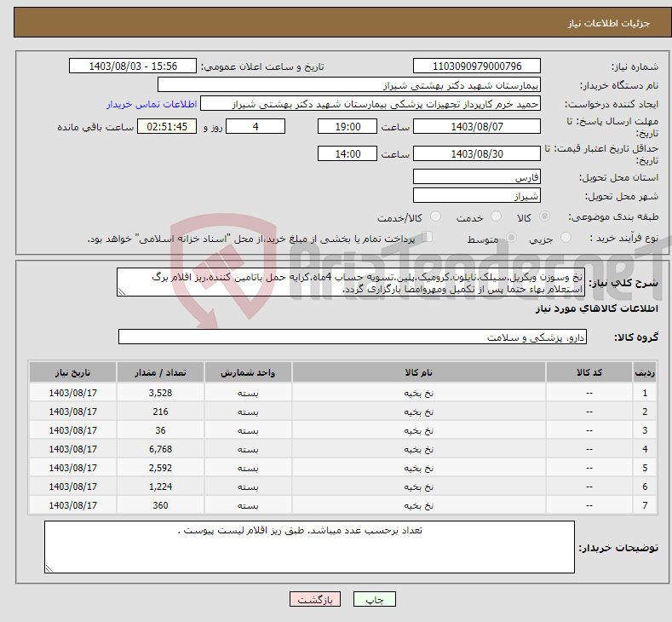Click the request creator name field
The width and height of the screenshot is (672, 622).
370,104
